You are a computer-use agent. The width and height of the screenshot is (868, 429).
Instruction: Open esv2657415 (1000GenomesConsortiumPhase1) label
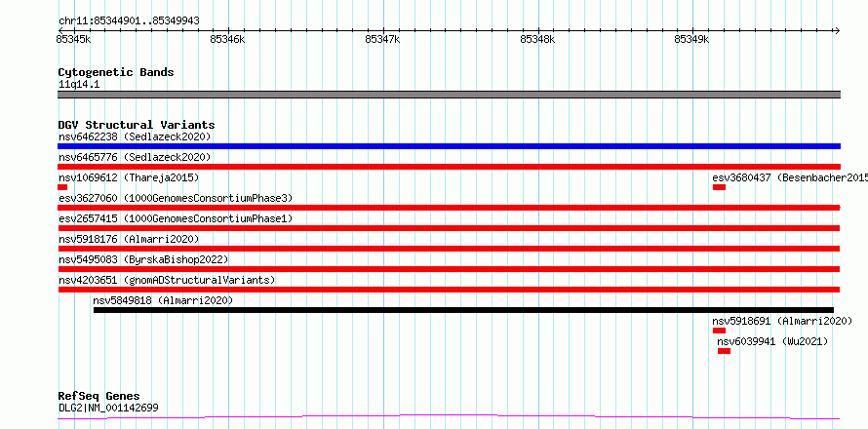pos(176,218)
